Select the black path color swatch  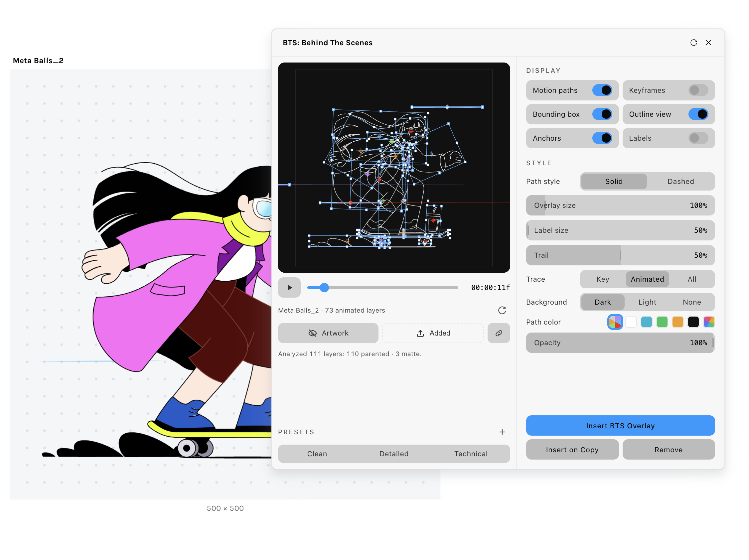pyautogui.click(x=693, y=322)
